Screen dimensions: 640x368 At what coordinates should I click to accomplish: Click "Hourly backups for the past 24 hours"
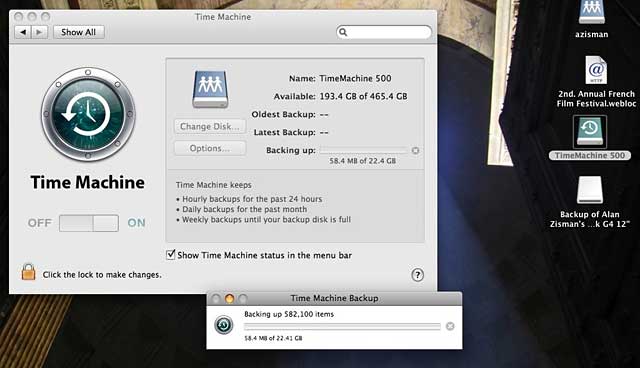point(252,199)
